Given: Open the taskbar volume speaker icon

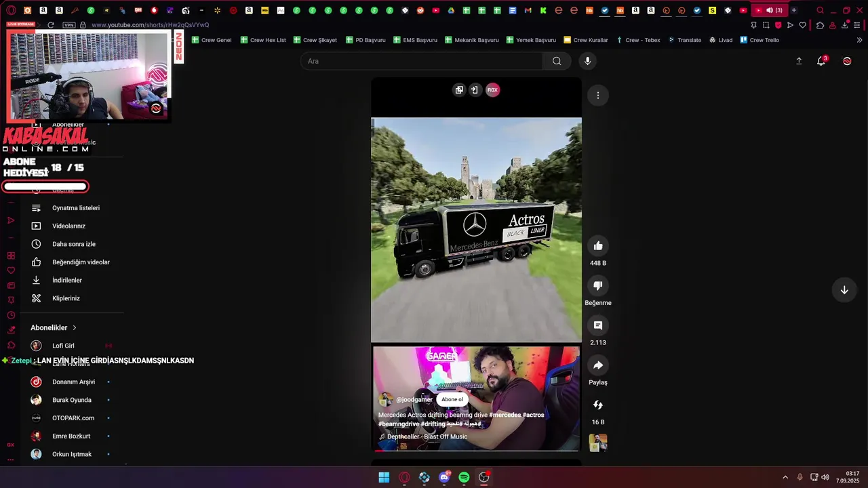Looking at the screenshot, I should coord(825,477).
